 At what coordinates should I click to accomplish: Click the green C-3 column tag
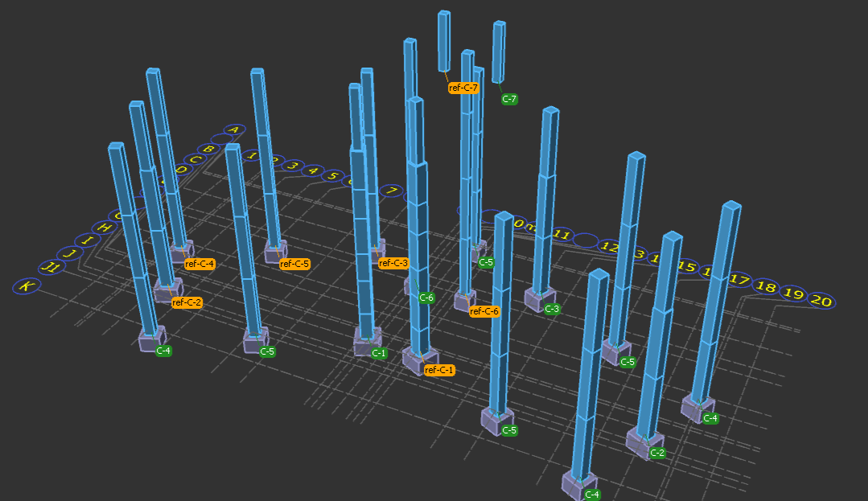[x=551, y=309]
